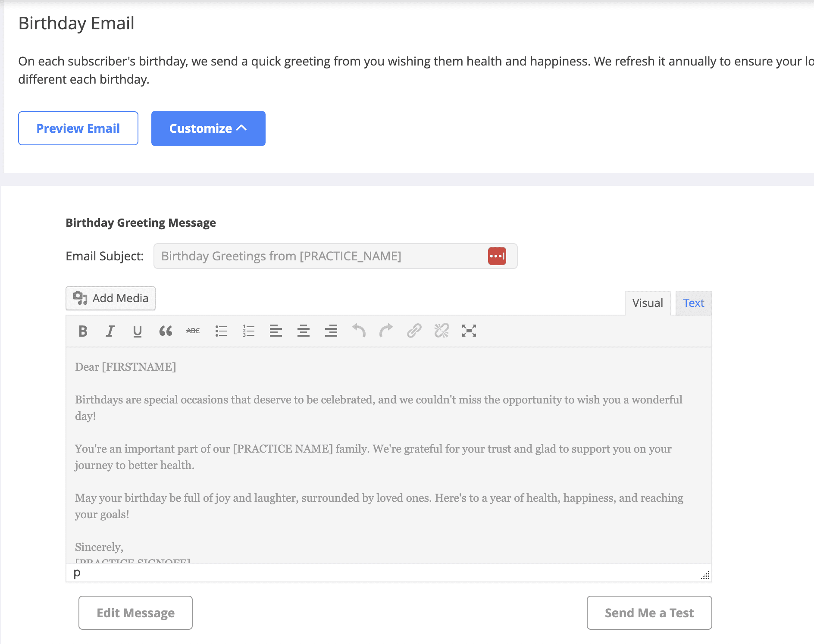Click Send Me a Test button
Viewport: 814px width, 644px height.
(649, 613)
